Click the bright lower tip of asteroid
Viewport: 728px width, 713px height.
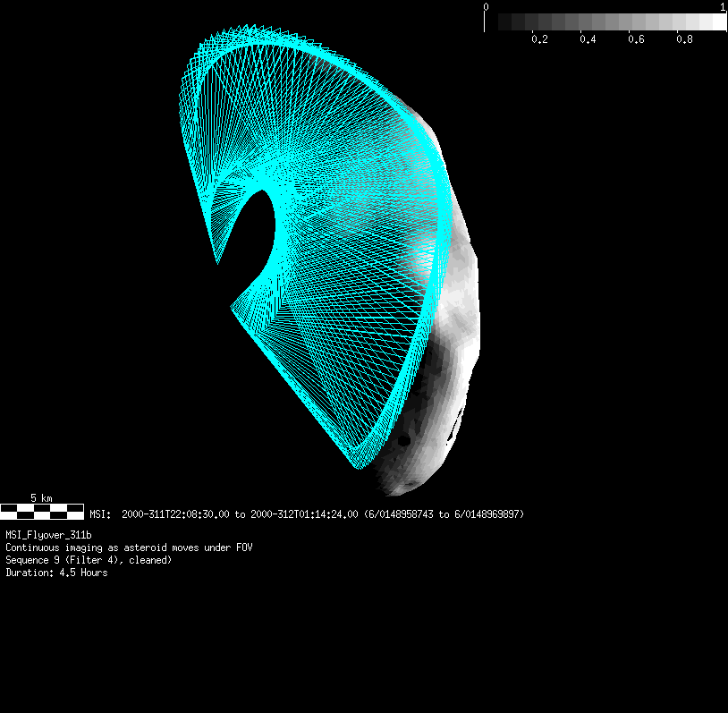pyautogui.click(x=400, y=488)
